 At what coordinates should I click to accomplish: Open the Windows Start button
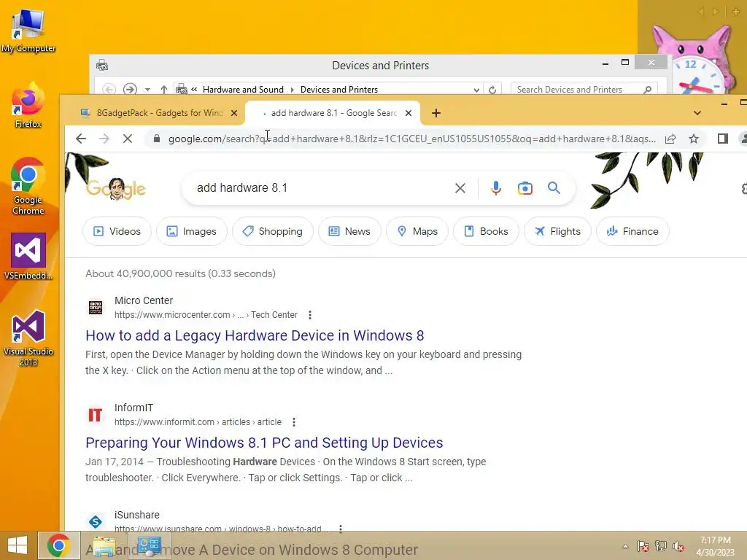click(18, 545)
